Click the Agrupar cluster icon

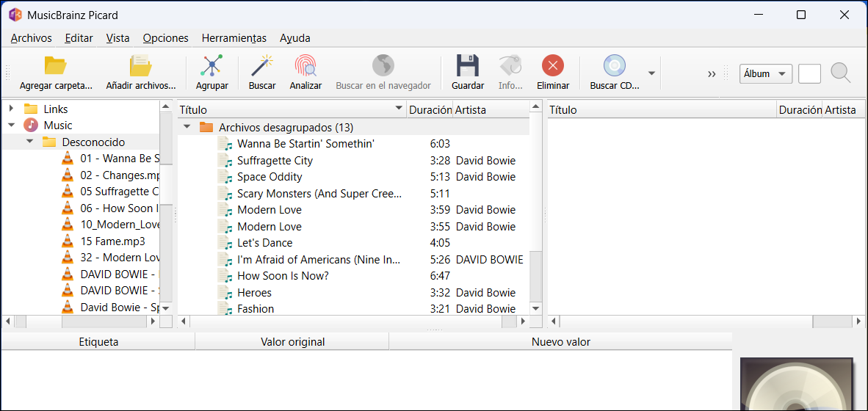(x=211, y=66)
